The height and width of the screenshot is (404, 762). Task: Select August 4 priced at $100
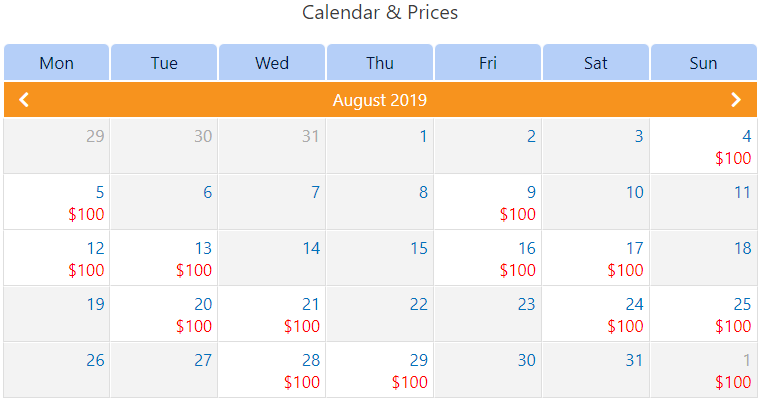(704, 146)
